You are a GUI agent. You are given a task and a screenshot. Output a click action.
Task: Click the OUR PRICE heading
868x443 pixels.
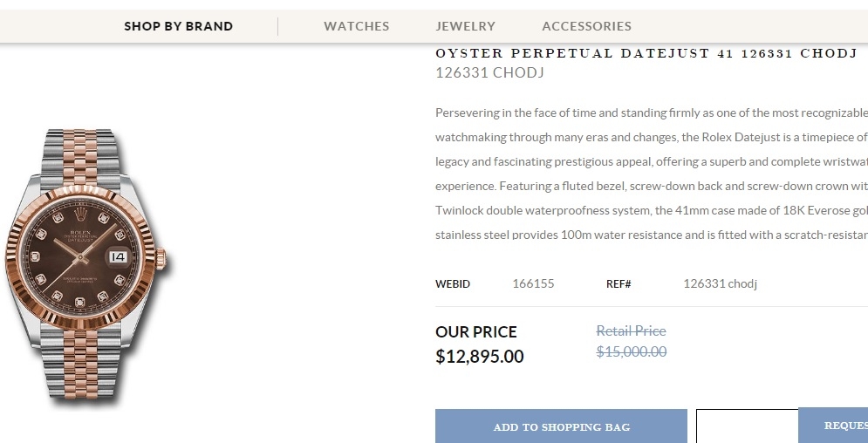[476, 331]
